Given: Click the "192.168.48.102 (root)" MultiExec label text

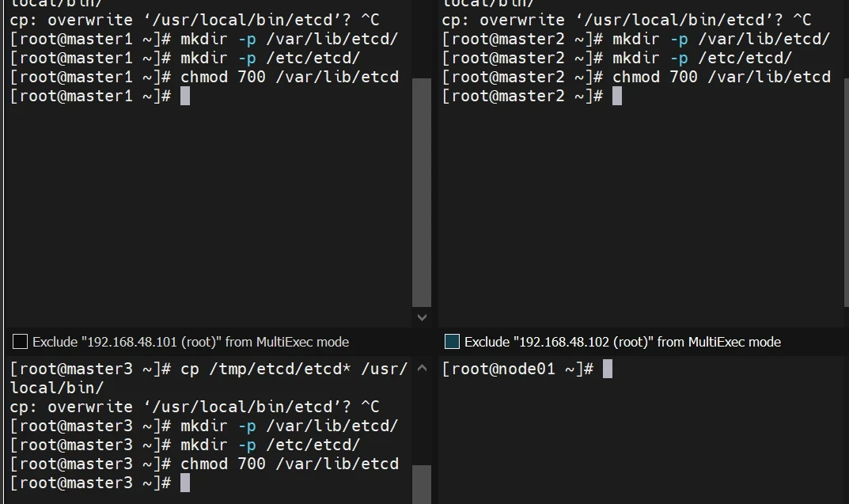Looking at the screenshot, I should tap(622, 342).
